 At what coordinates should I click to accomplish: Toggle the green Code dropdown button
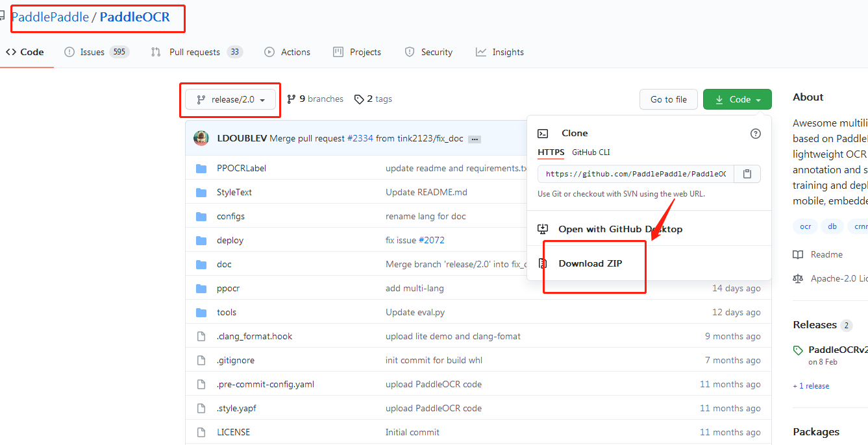pyautogui.click(x=738, y=99)
